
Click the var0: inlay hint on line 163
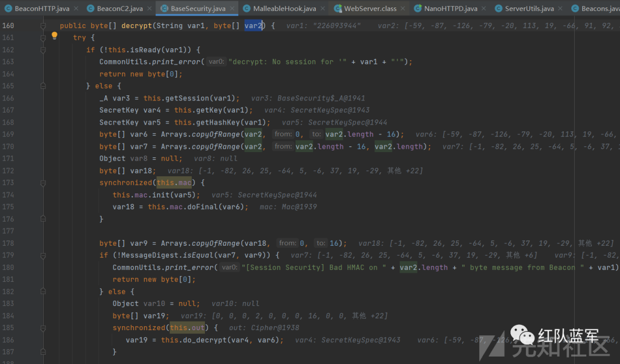click(216, 62)
